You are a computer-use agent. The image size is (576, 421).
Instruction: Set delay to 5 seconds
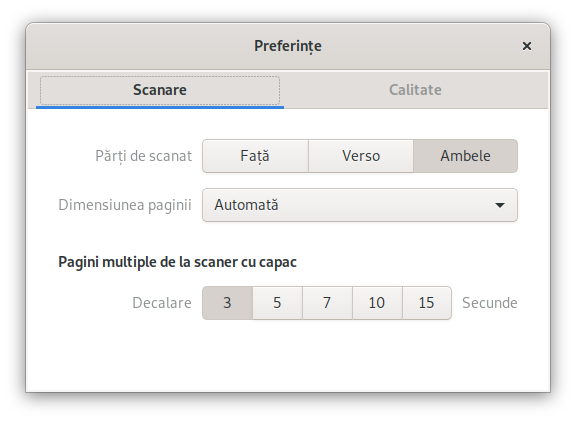pos(277,303)
